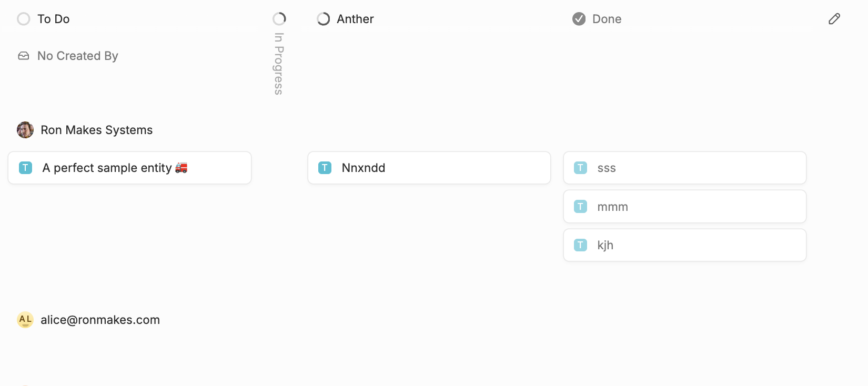Click Ron Makes Systems avatar photo
This screenshot has height=386, width=868.
click(25, 130)
